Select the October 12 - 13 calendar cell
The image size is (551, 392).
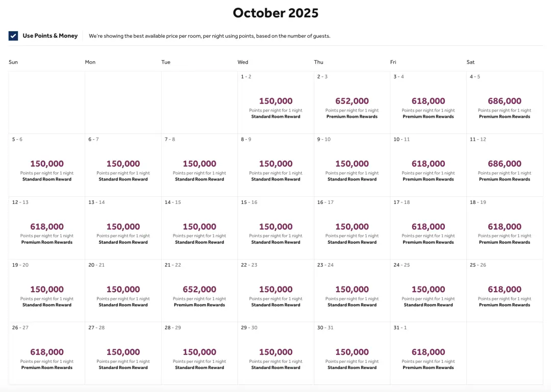click(47, 228)
